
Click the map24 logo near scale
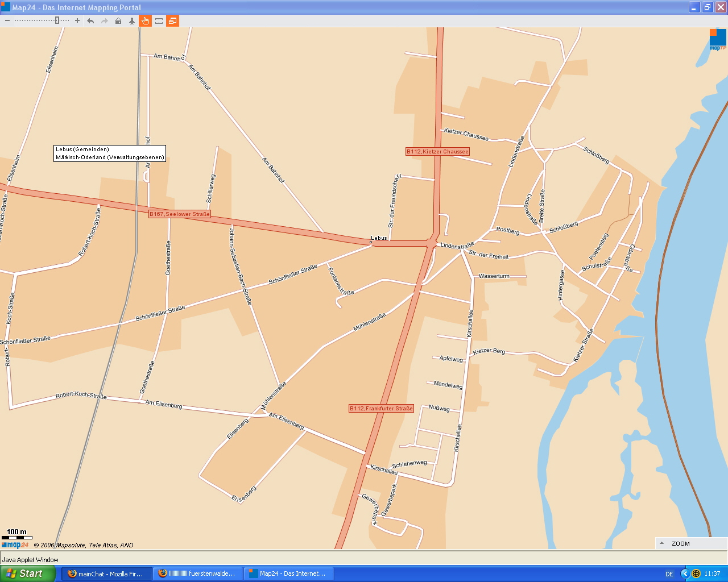pos(15,545)
